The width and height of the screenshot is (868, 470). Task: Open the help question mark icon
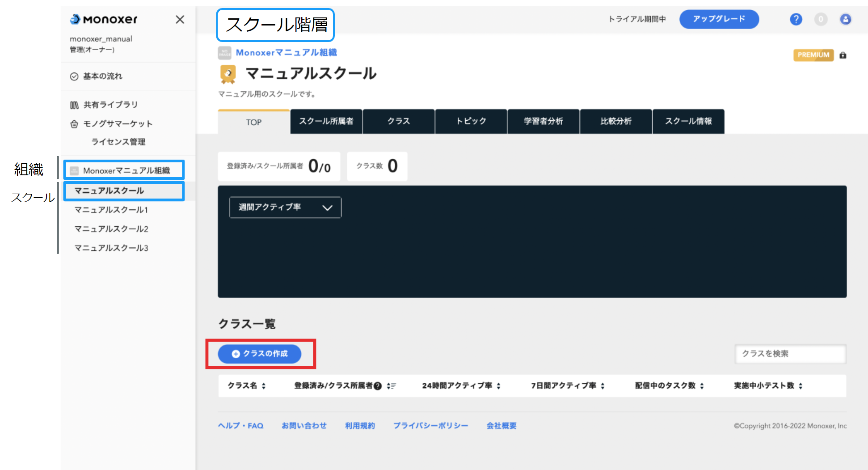796,19
